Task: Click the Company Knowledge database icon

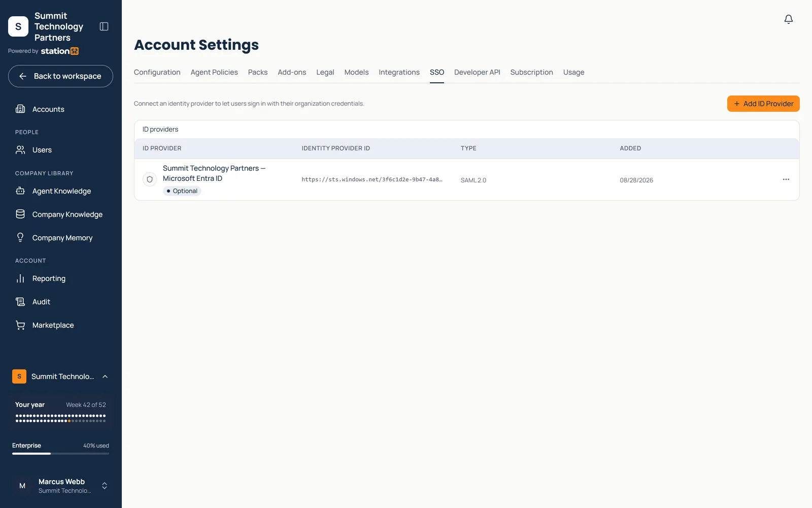Action: 20,214
